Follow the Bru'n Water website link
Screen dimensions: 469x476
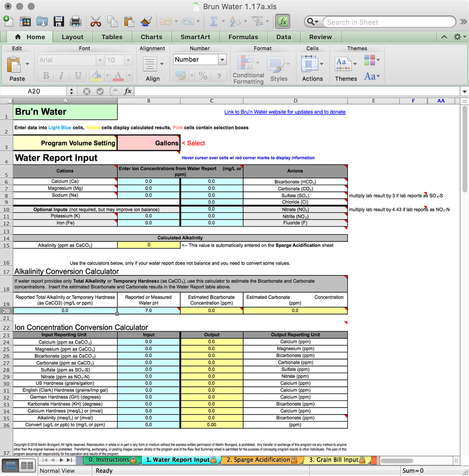pyautogui.click(x=285, y=112)
